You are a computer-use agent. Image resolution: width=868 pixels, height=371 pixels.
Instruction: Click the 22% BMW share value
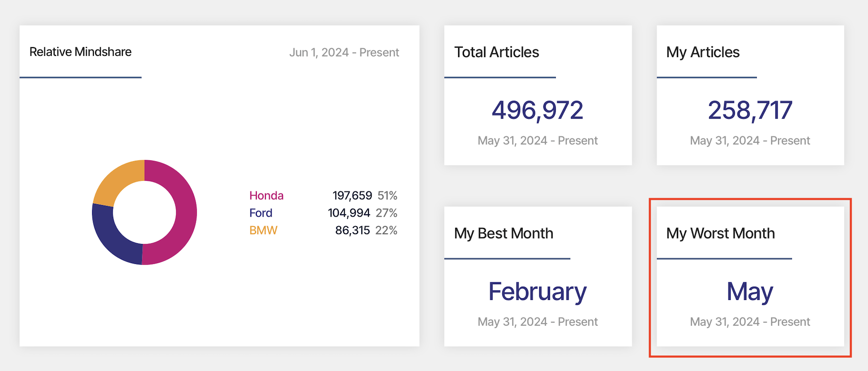point(386,230)
